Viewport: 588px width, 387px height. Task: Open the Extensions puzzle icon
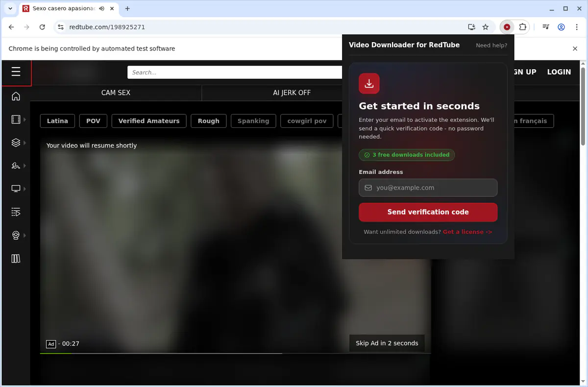click(523, 27)
